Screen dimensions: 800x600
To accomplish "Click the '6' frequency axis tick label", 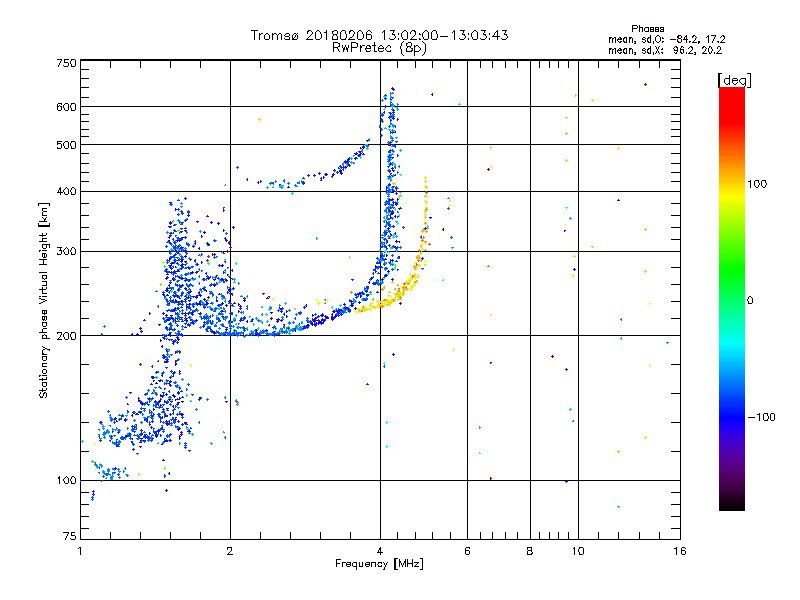I will coord(467,551).
